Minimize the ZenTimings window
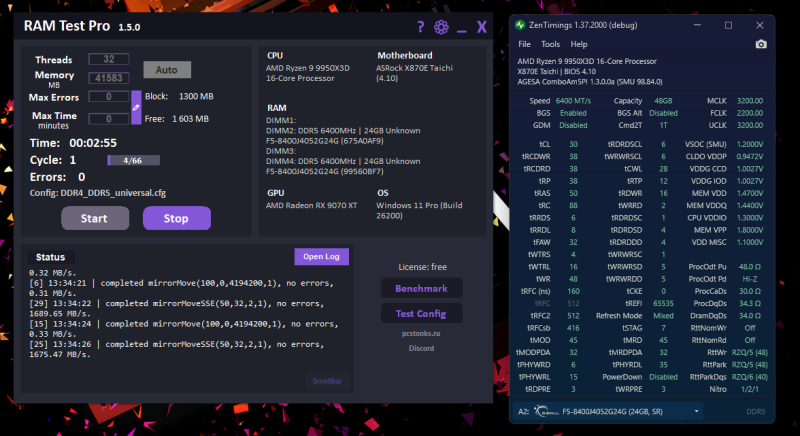 (697, 25)
